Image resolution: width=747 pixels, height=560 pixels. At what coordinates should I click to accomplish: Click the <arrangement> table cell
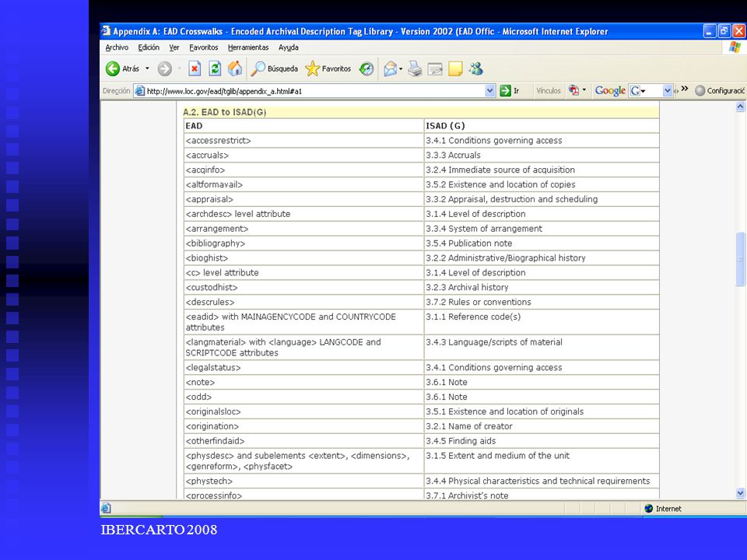coord(303,229)
